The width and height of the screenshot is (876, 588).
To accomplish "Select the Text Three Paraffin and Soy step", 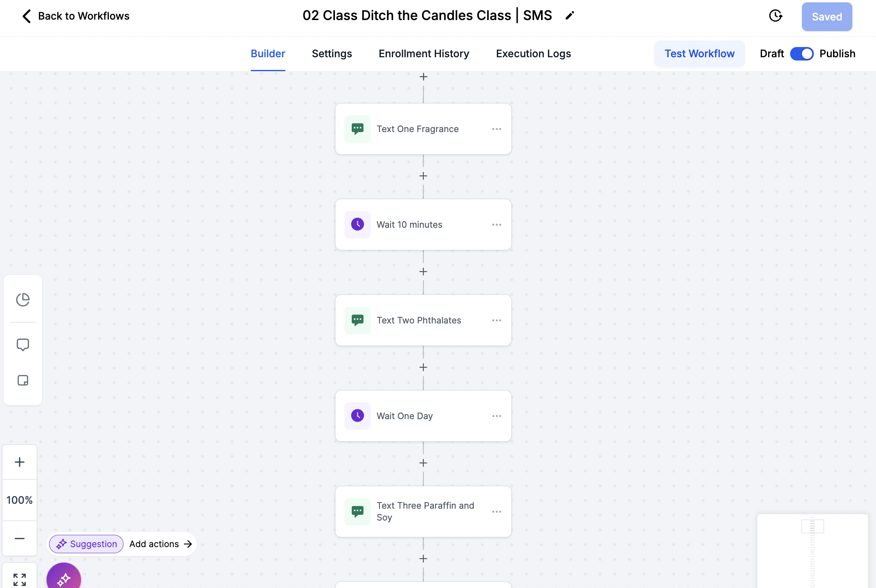I will [423, 512].
